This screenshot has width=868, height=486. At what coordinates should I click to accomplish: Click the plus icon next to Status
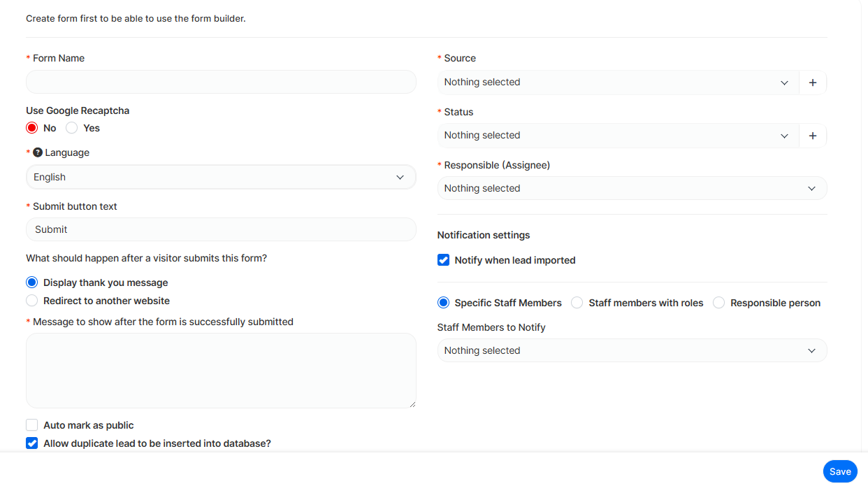(x=812, y=136)
